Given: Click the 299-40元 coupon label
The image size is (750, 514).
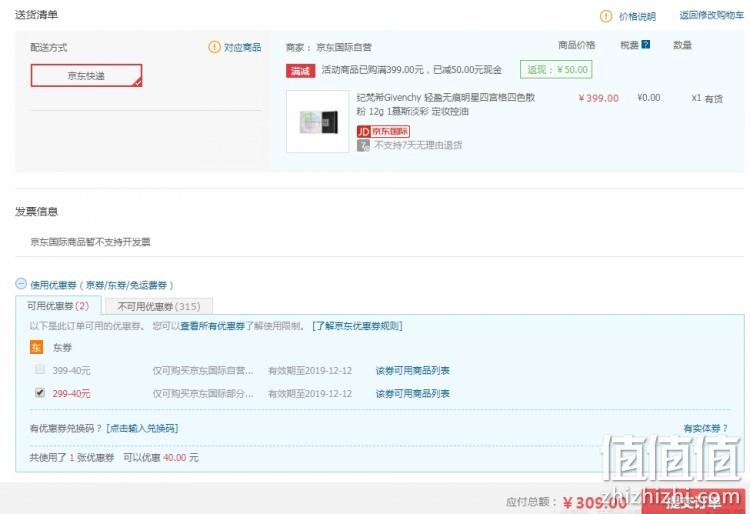Looking at the screenshot, I should coord(71,394).
